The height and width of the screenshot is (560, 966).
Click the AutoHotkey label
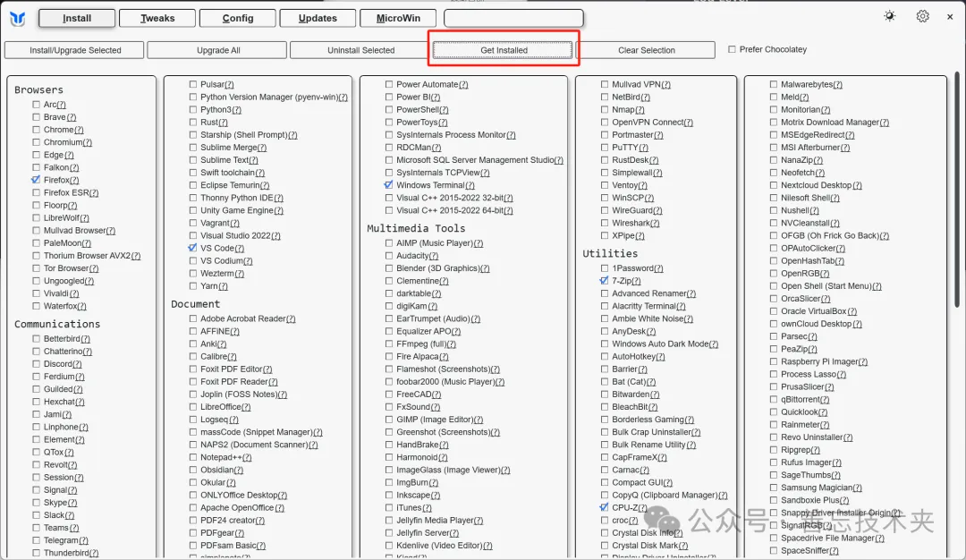point(633,356)
